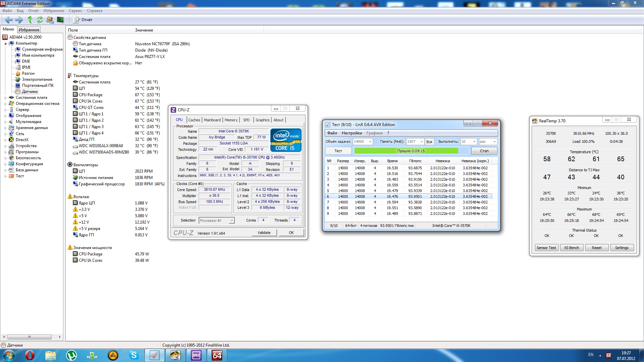The width and height of the screenshot is (644, 362).
Task: Click the green Refresh arrows icon
Action: coord(40,20)
